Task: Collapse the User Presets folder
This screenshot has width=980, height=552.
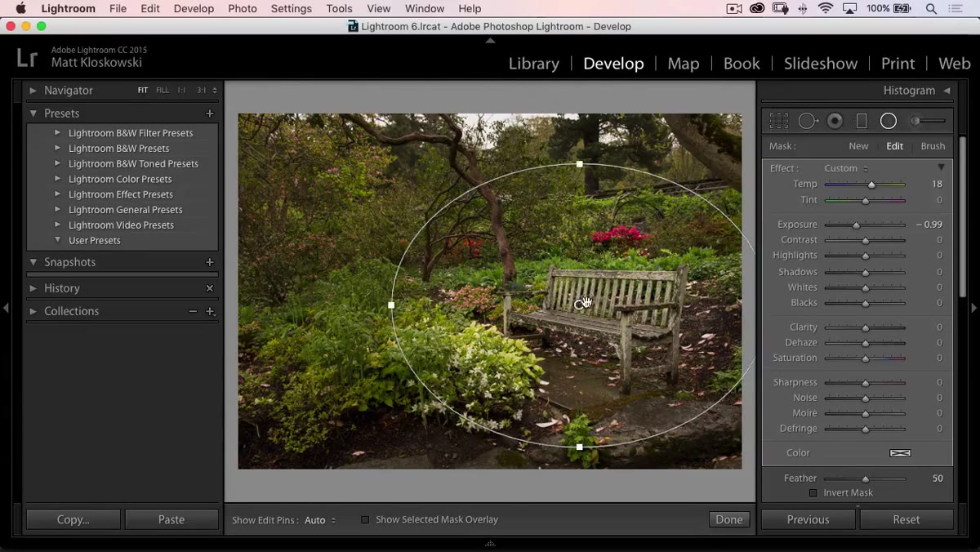Action: (x=57, y=240)
